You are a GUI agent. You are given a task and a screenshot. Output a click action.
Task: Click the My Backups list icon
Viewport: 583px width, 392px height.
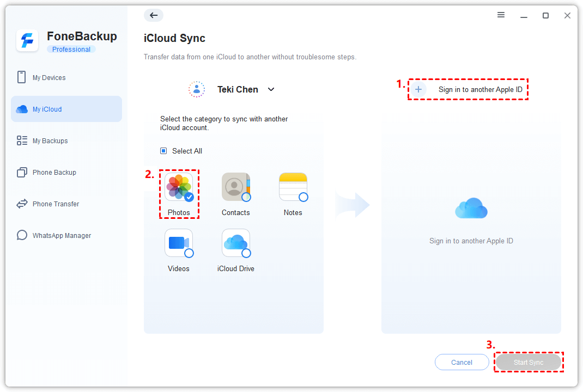(22, 140)
